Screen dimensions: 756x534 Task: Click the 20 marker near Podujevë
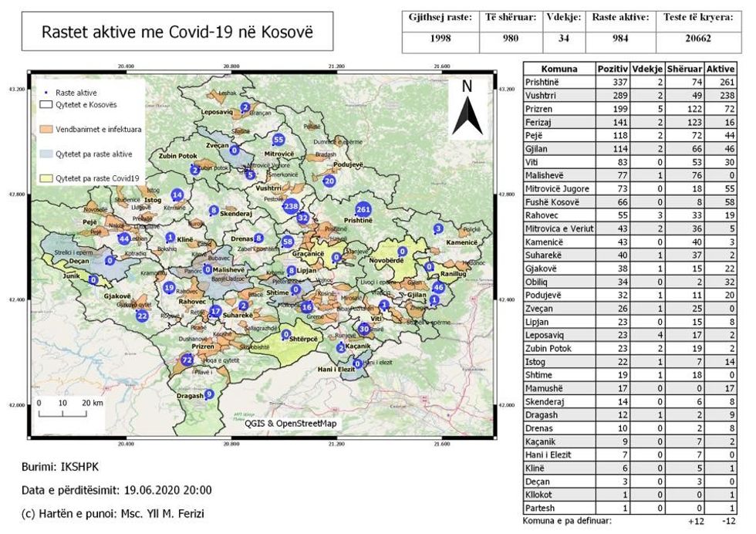point(329,181)
